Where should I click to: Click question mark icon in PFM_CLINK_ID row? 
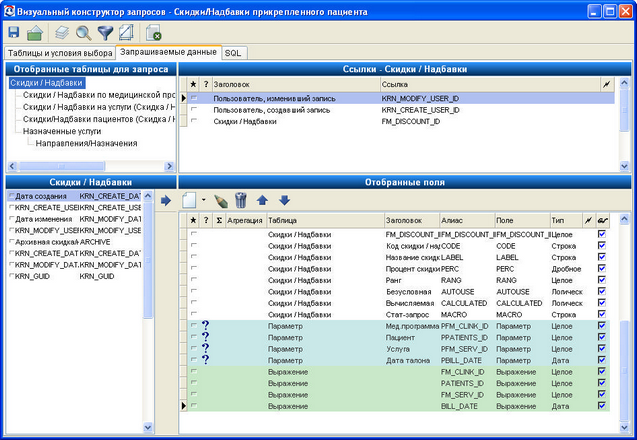click(x=206, y=325)
